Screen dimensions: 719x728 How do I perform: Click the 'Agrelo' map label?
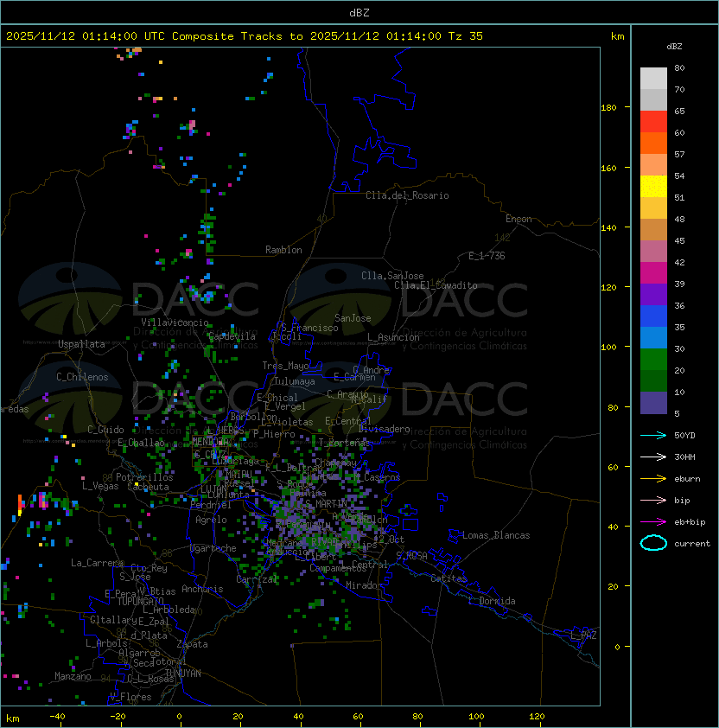click(211, 520)
